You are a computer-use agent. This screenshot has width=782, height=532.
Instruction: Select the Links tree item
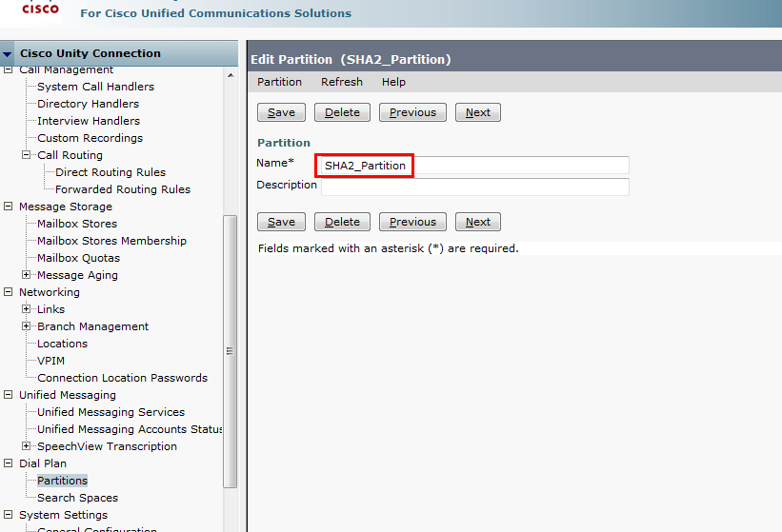50,309
